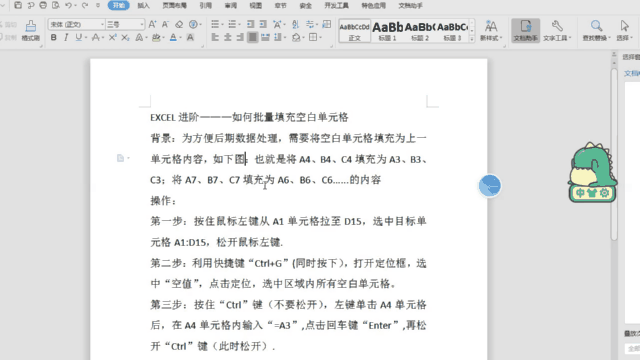
Task: Click the font color A button
Action: click(173, 38)
